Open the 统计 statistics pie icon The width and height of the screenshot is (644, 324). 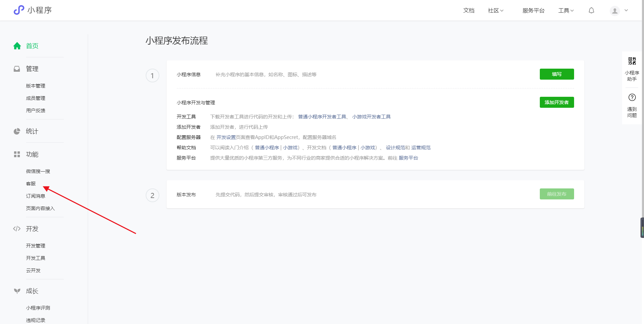(17, 131)
